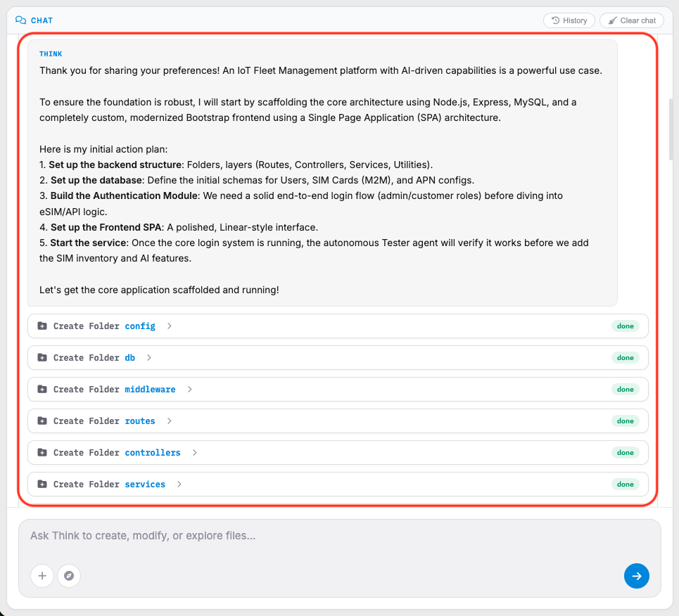The height and width of the screenshot is (616, 679).
Task: Click 'Set up the Frontend SPA' text
Action: [106, 227]
